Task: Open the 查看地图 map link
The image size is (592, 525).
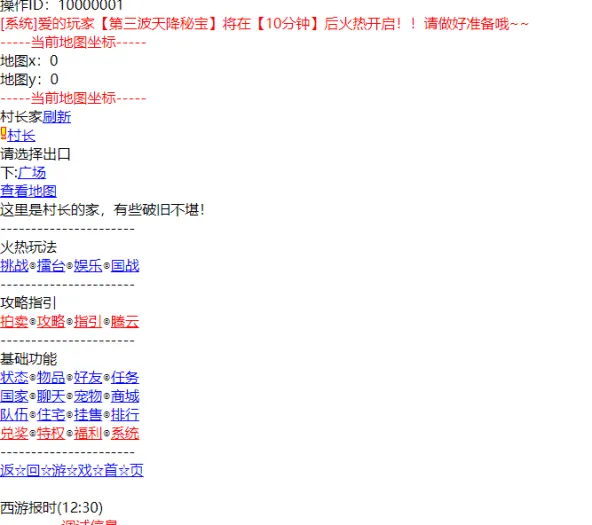Action: tap(28, 191)
